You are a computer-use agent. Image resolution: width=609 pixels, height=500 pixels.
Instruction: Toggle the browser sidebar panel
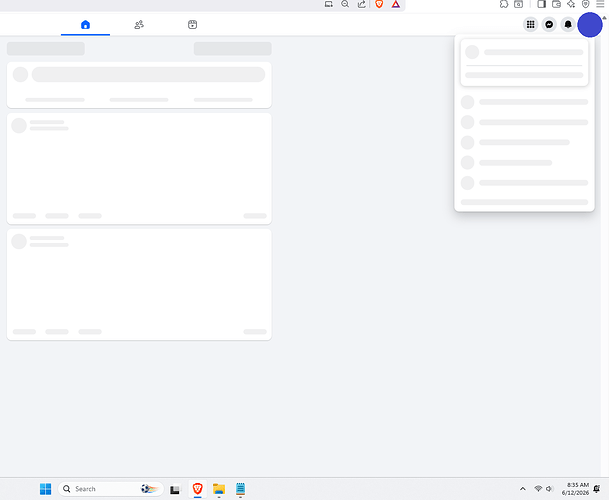tap(541, 4)
